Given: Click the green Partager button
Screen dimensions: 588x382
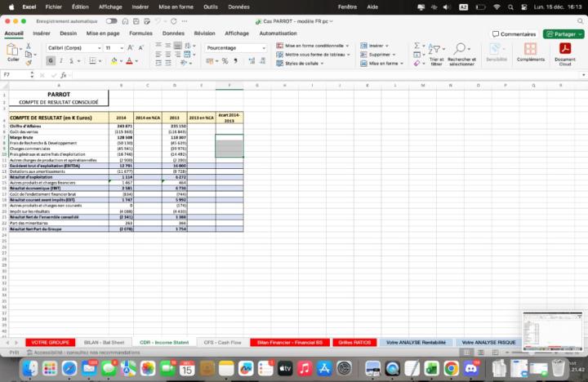Looking at the screenshot, I should coord(563,34).
